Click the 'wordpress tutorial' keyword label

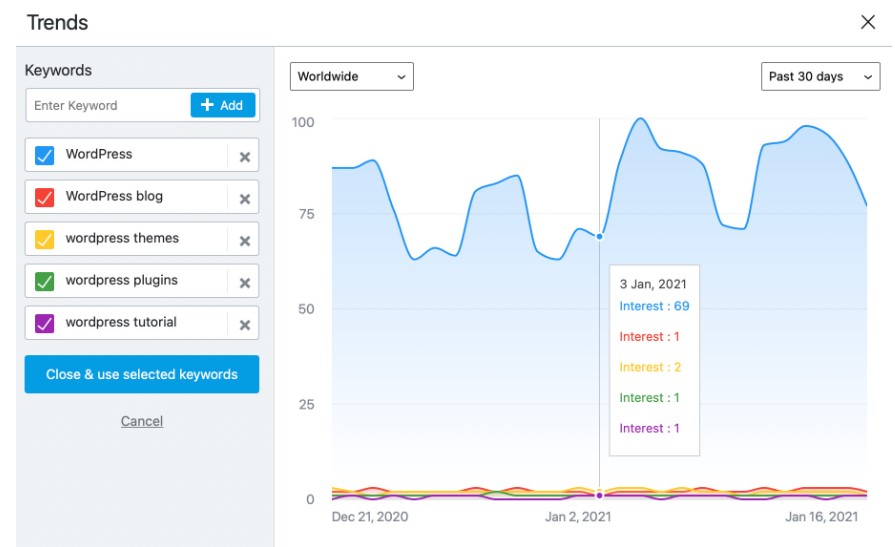[x=121, y=322]
